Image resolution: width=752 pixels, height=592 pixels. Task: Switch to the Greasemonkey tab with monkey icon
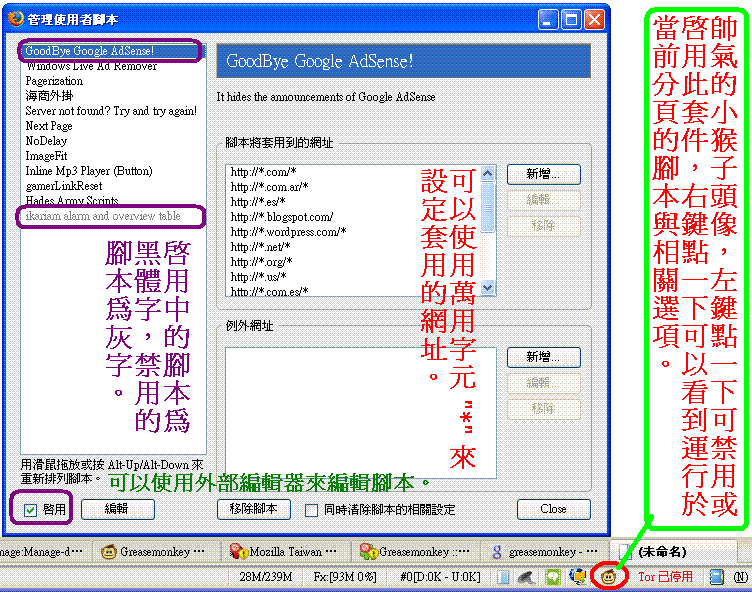coord(155,552)
